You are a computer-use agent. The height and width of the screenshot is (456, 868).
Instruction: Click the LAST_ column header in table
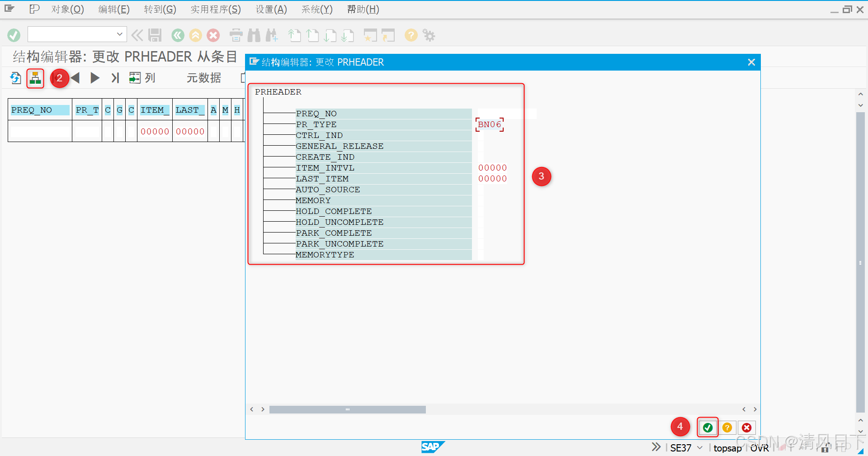point(190,110)
